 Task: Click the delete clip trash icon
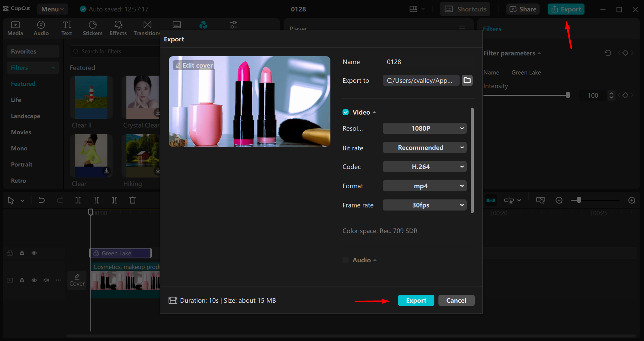coord(132,200)
